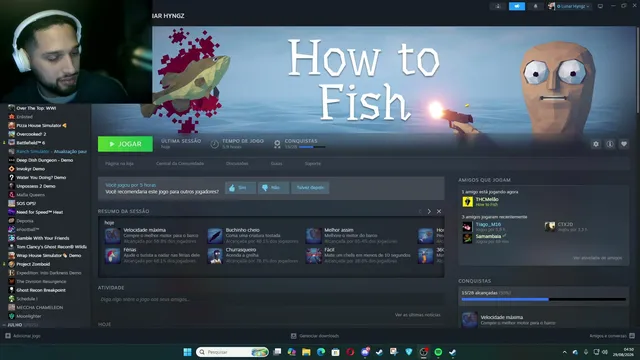
Task: Recommend game with Sim thumbs-up
Action: pos(240,188)
